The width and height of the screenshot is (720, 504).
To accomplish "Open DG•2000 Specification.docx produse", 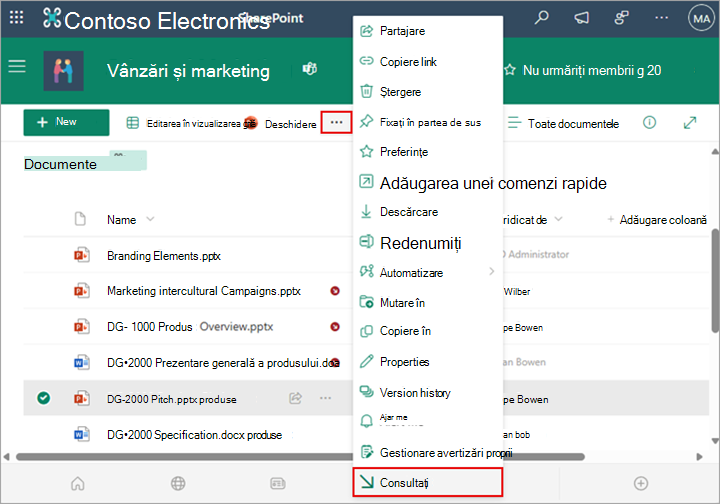I will [194, 434].
